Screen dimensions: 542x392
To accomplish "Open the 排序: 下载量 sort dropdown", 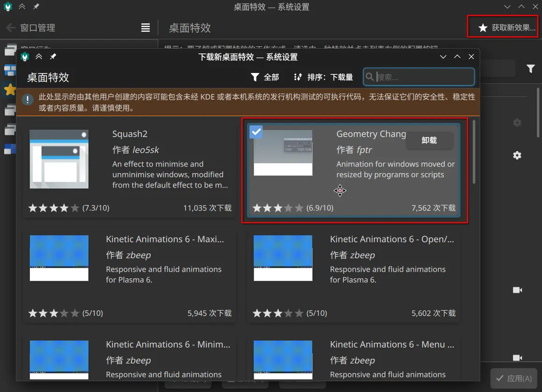I will coord(323,77).
